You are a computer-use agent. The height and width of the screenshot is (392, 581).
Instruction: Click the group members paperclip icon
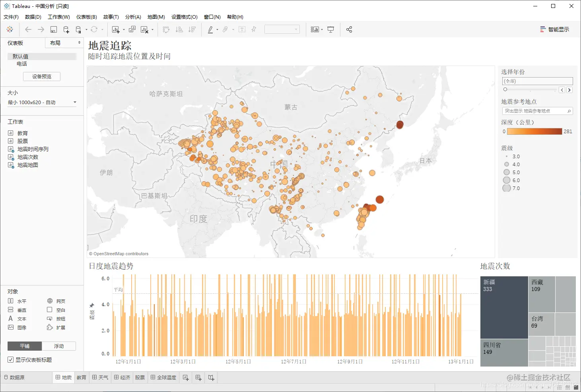[225, 29]
